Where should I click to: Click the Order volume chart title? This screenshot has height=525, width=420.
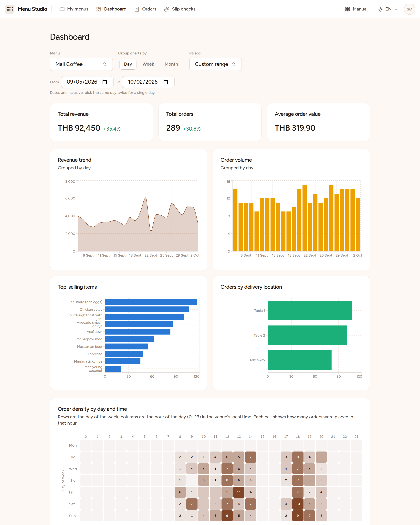point(236,160)
